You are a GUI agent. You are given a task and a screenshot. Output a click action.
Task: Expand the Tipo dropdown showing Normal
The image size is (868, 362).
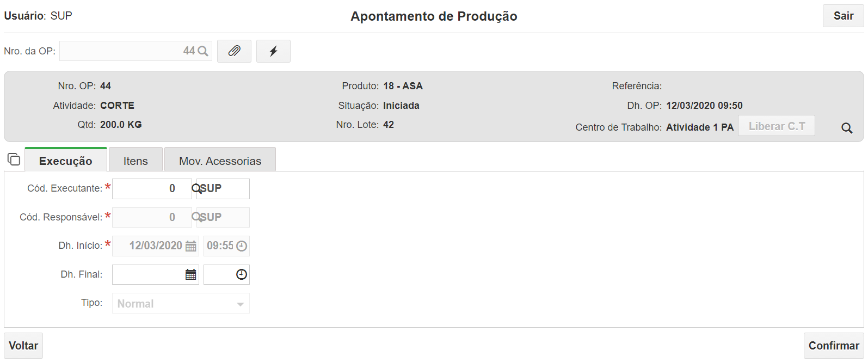click(x=181, y=304)
